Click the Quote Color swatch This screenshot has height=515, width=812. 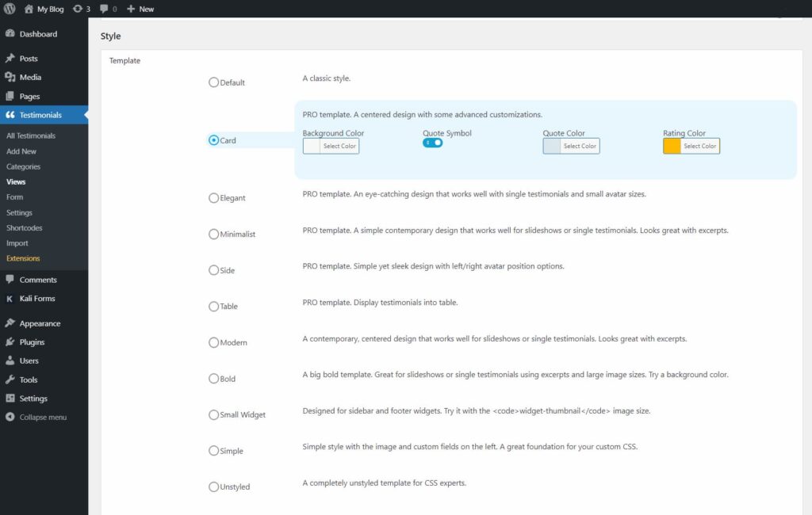pyautogui.click(x=552, y=146)
